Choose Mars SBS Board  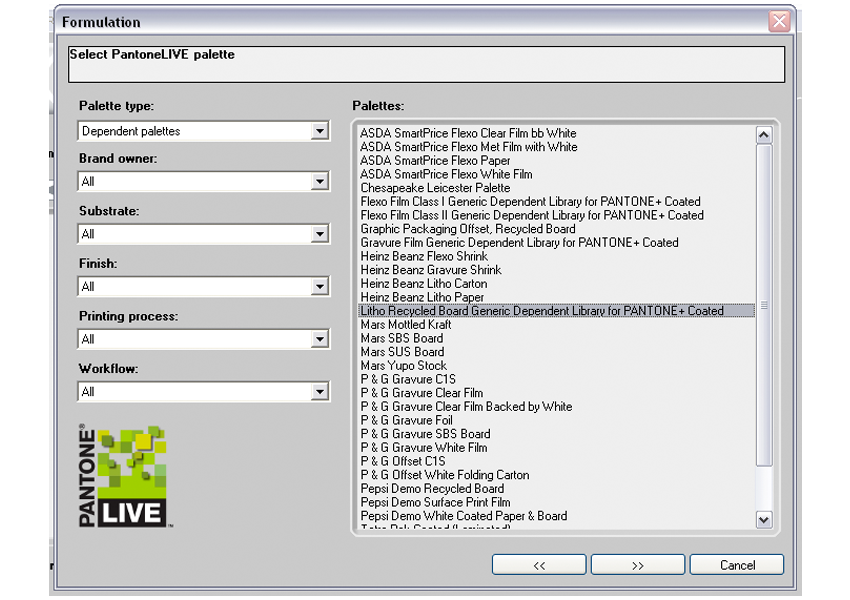click(x=402, y=338)
